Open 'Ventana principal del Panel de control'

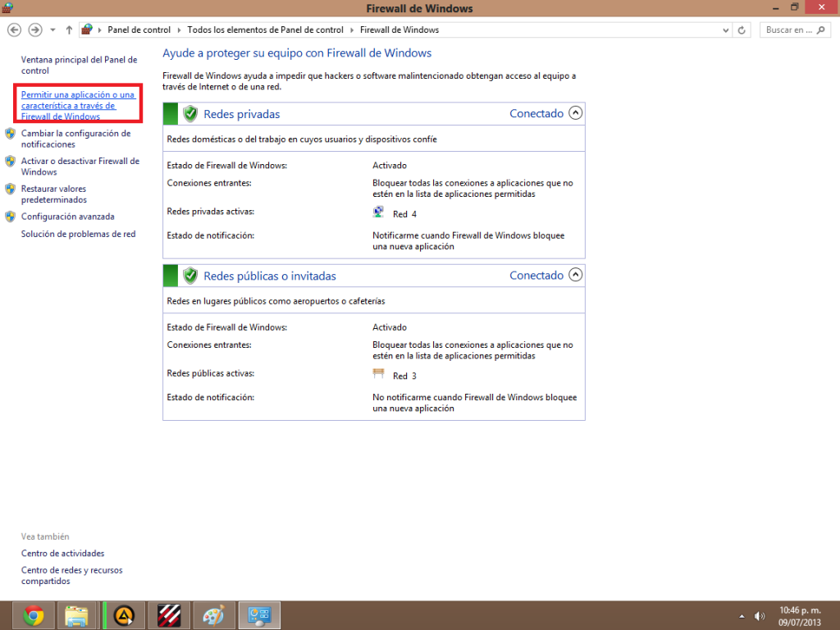(80, 66)
